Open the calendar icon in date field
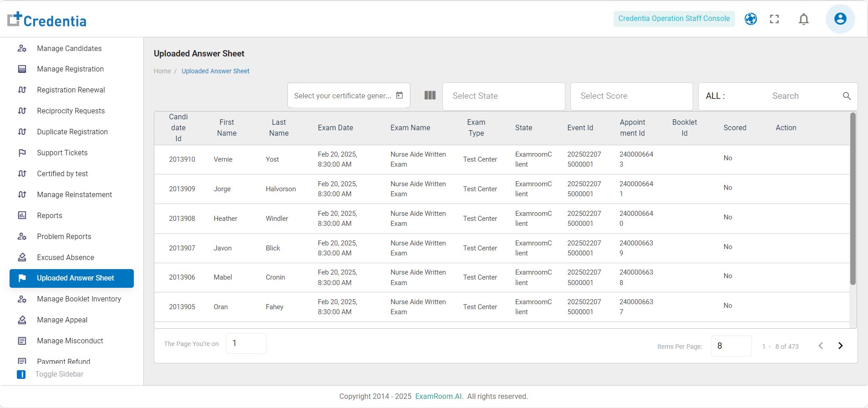 tap(399, 95)
